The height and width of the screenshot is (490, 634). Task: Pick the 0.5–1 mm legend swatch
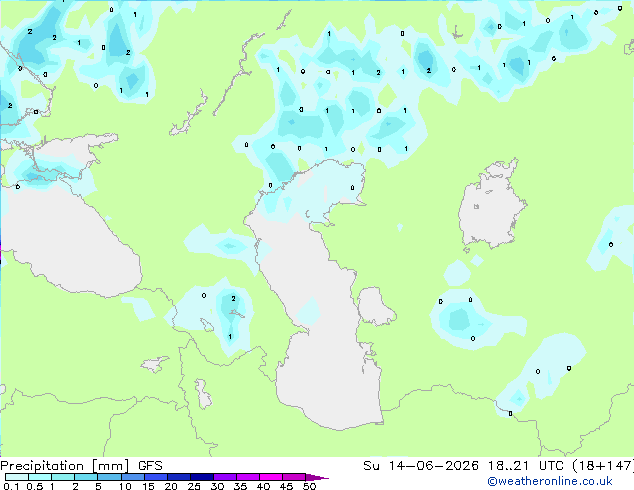tap(40, 477)
